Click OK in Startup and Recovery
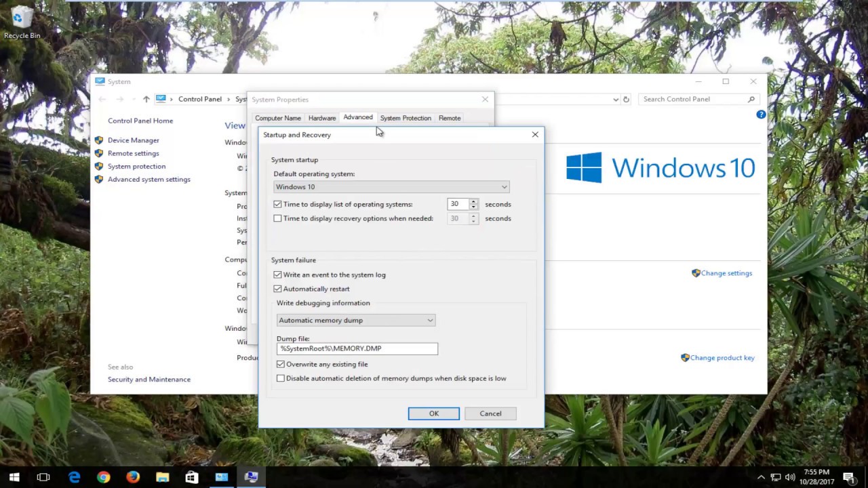The height and width of the screenshot is (488, 868). tap(433, 413)
